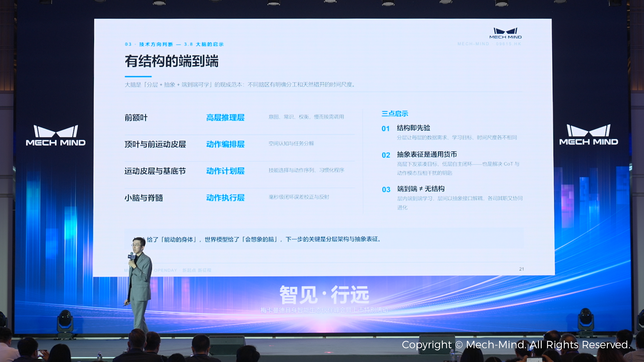Click the blue number 03
This screenshot has width=644, height=362.
click(x=386, y=190)
